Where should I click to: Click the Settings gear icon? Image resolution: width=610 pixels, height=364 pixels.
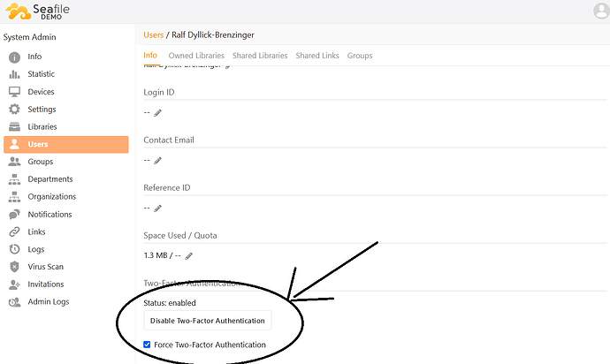14,110
